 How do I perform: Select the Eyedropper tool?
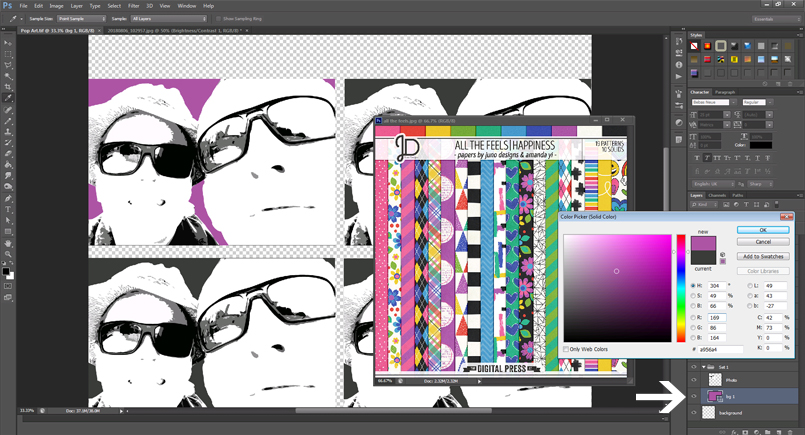[x=8, y=98]
